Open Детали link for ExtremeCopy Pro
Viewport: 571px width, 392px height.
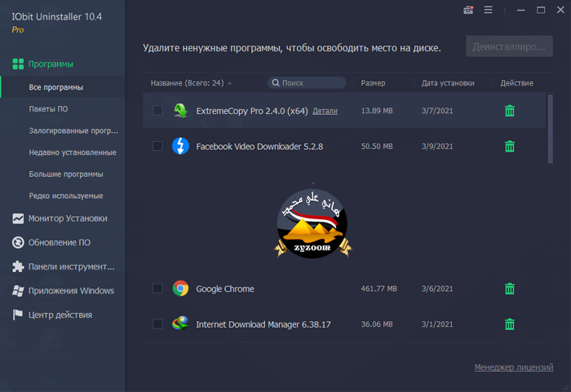(325, 111)
